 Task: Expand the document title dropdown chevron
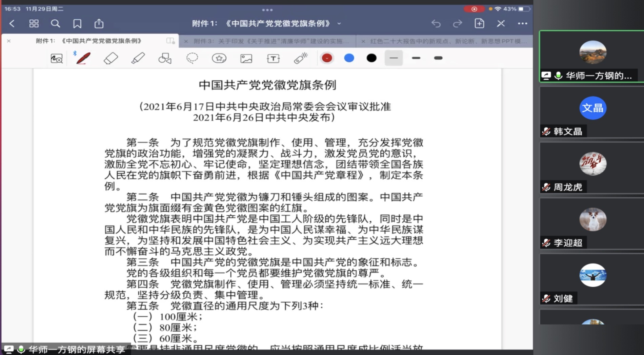[x=339, y=24]
